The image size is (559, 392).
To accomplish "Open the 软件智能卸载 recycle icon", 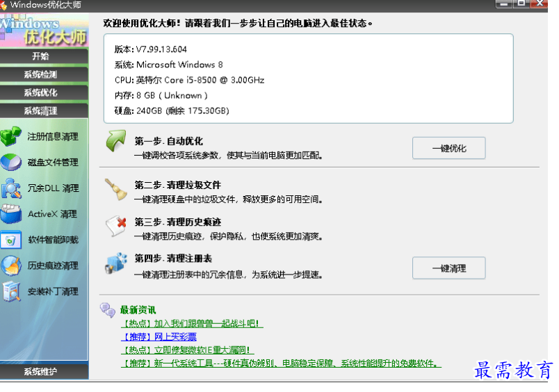I will point(11,240).
